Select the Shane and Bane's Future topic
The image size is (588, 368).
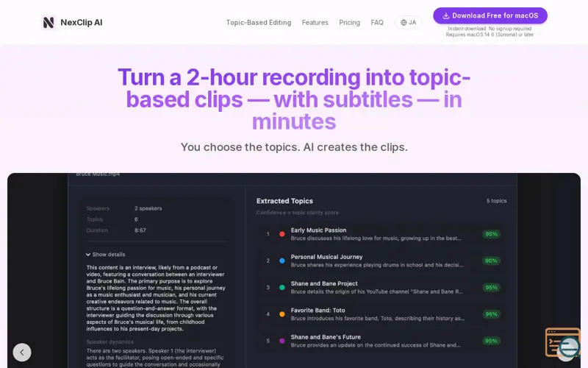click(381, 341)
